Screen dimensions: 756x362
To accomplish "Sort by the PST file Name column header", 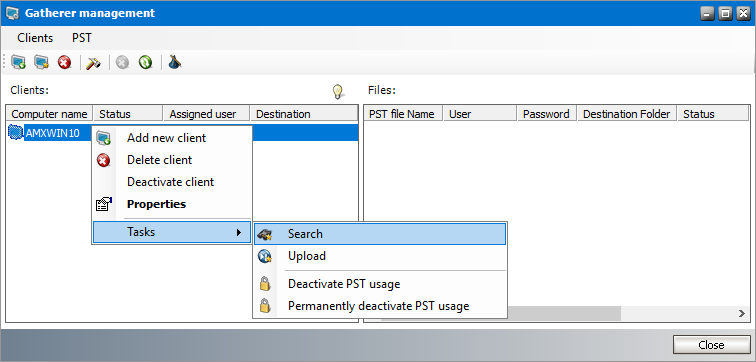I will coord(403,114).
